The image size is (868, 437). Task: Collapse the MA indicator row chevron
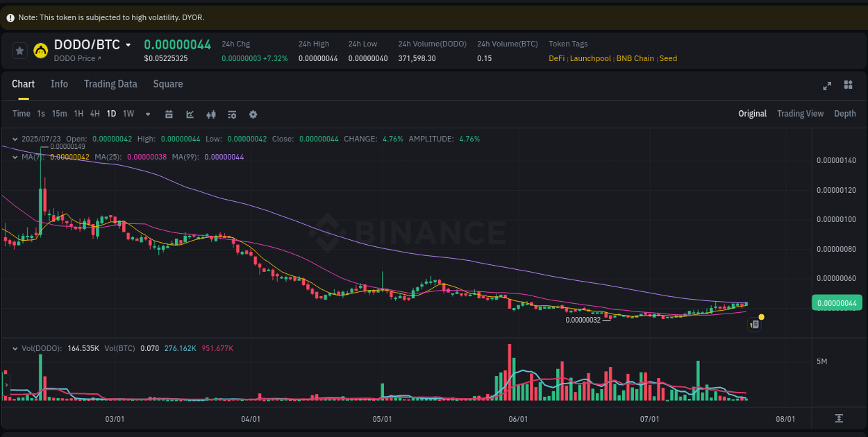[14, 157]
